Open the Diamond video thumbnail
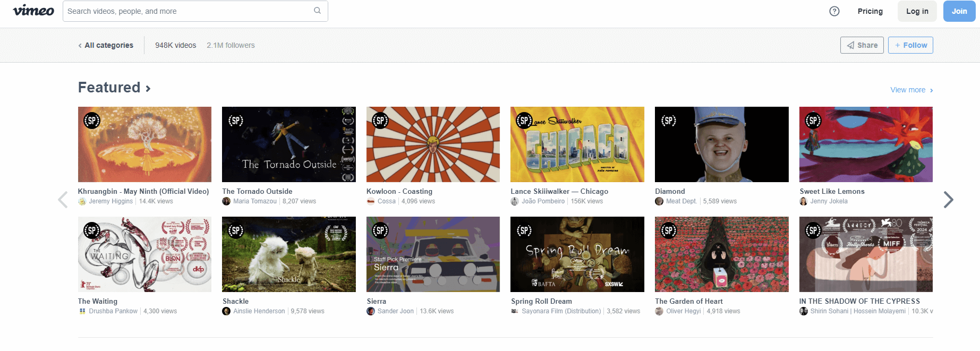The image size is (980, 351). click(x=722, y=144)
